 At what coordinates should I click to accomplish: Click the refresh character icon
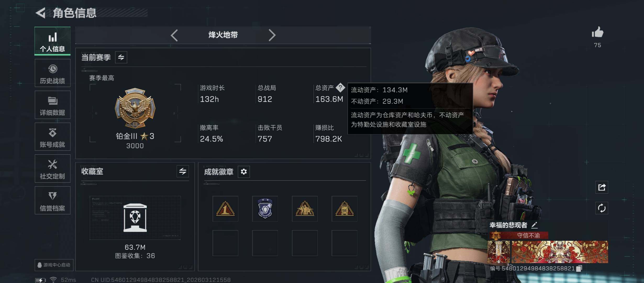point(602,208)
